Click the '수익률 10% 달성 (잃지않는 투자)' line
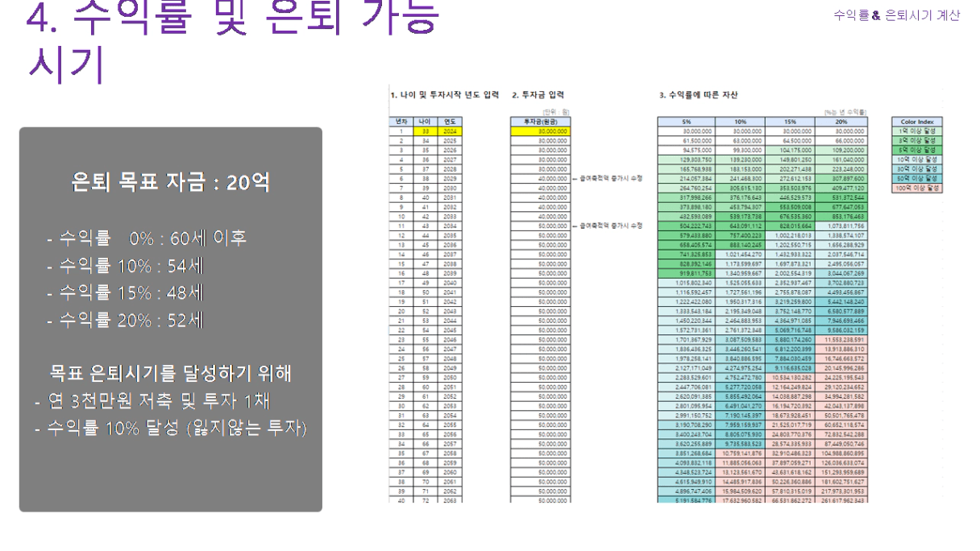Screen dimensions: 980x551 tap(170, 429)
